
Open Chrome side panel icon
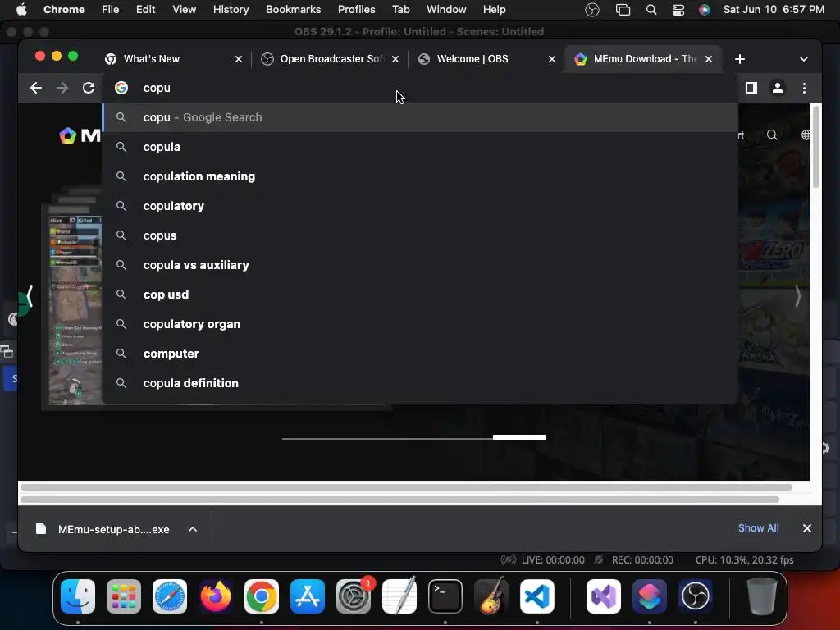(x=751, y=88)
